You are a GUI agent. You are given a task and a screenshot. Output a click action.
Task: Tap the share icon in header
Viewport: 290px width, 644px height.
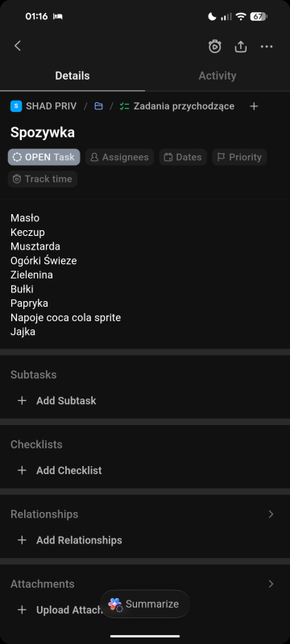coord(241,47)
